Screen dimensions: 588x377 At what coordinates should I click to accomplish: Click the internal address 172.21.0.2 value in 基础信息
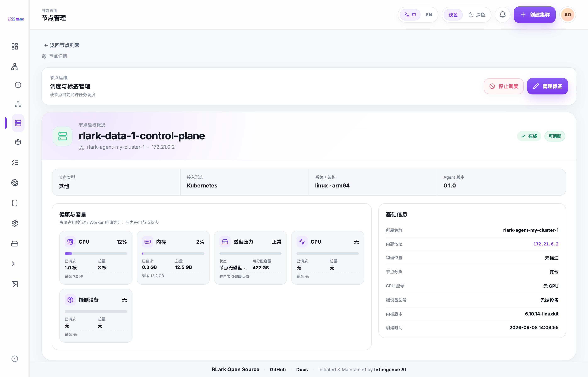[x=546, y=244]
